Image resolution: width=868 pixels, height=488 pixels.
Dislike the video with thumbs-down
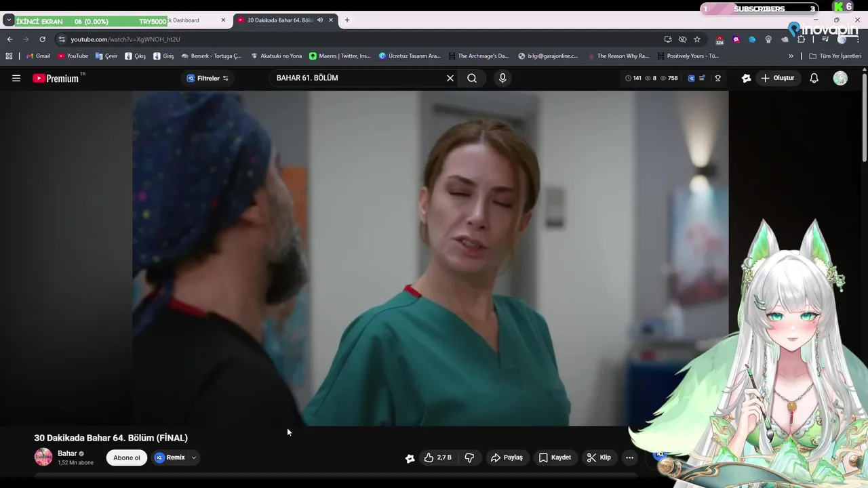pos(469,457)
